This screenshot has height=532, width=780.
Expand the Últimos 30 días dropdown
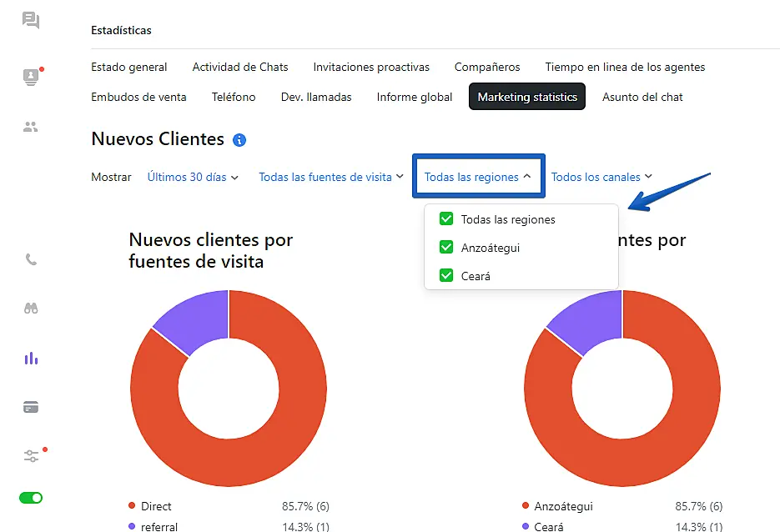point(193,177)
